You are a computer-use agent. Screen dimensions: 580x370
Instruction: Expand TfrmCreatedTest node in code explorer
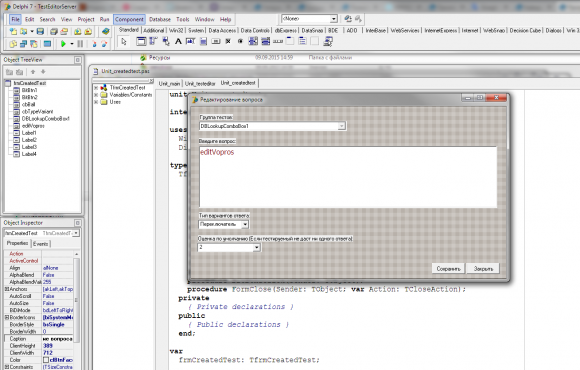(96, 88)
